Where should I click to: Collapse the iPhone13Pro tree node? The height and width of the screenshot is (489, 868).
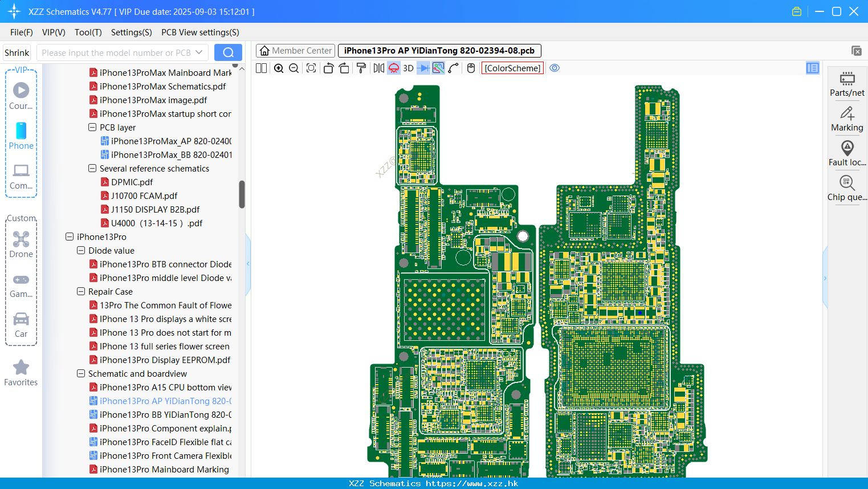(70, 237)
